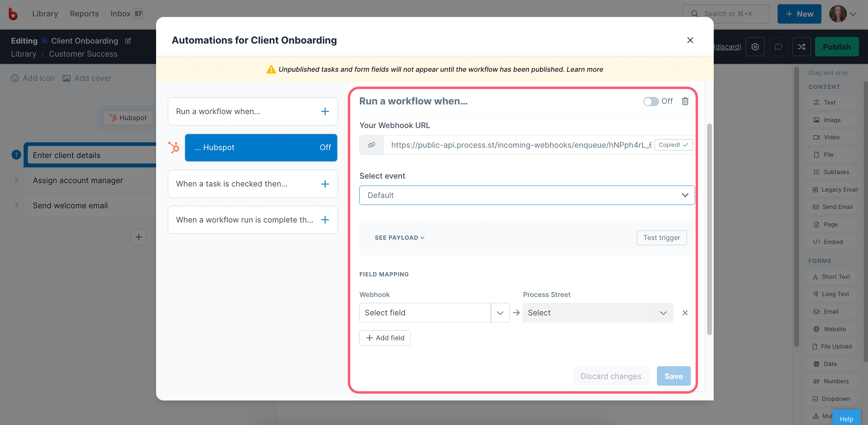The image size is (868, 425).
Task: Open the Process Street Select dropdown
Action: point(597,313)
